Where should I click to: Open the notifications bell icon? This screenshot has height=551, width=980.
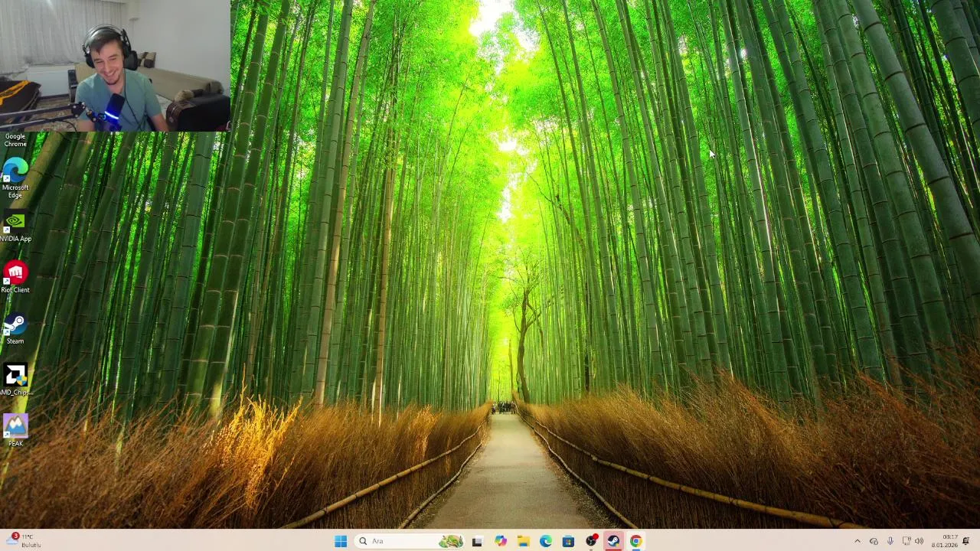966,541
